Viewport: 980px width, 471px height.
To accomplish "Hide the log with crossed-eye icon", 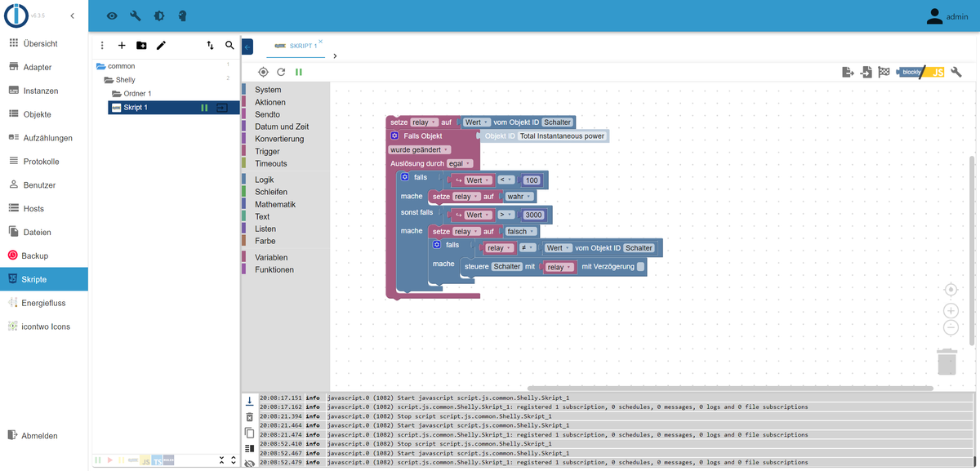I will 250,464.
